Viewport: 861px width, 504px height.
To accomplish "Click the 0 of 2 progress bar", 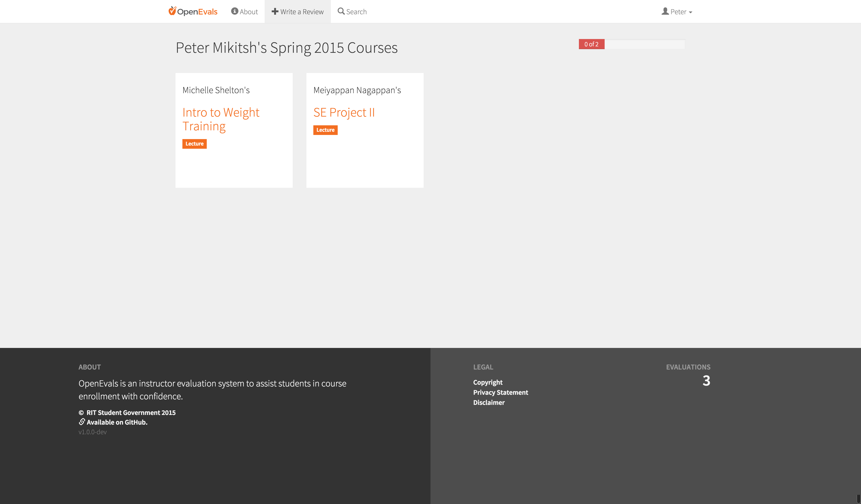I will 592,44.
